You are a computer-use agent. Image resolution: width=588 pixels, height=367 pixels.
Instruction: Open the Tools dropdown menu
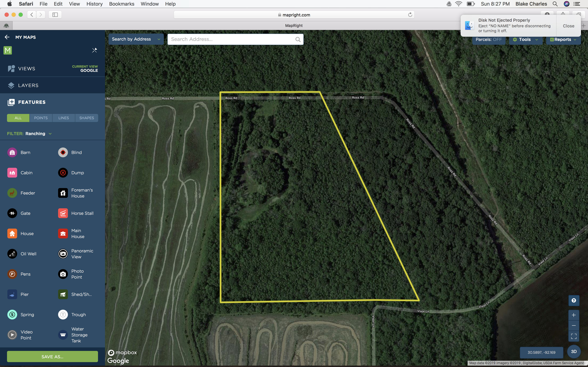(x=525, y=39)
